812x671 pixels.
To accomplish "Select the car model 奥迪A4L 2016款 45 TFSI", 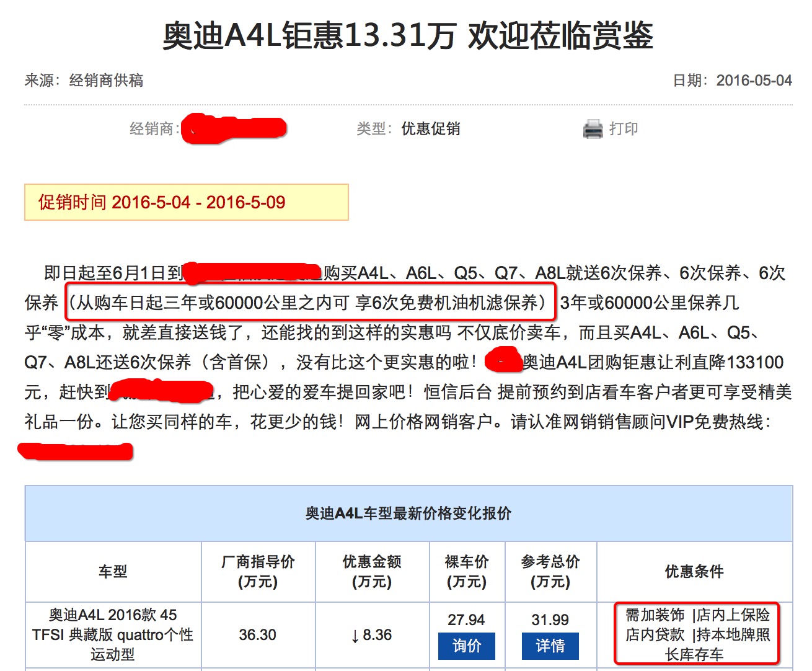I will pos(112,634).
